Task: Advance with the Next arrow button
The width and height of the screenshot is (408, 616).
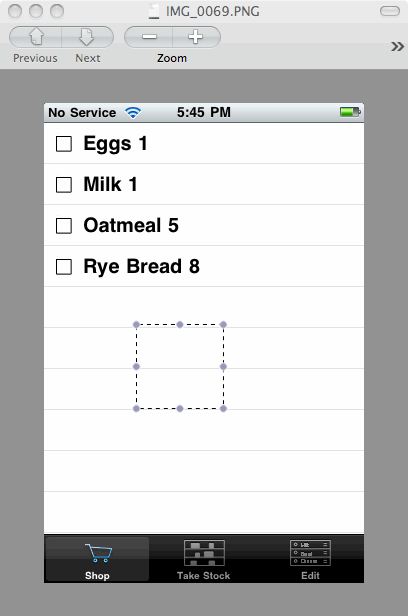Action: click(x=88, y=37)
